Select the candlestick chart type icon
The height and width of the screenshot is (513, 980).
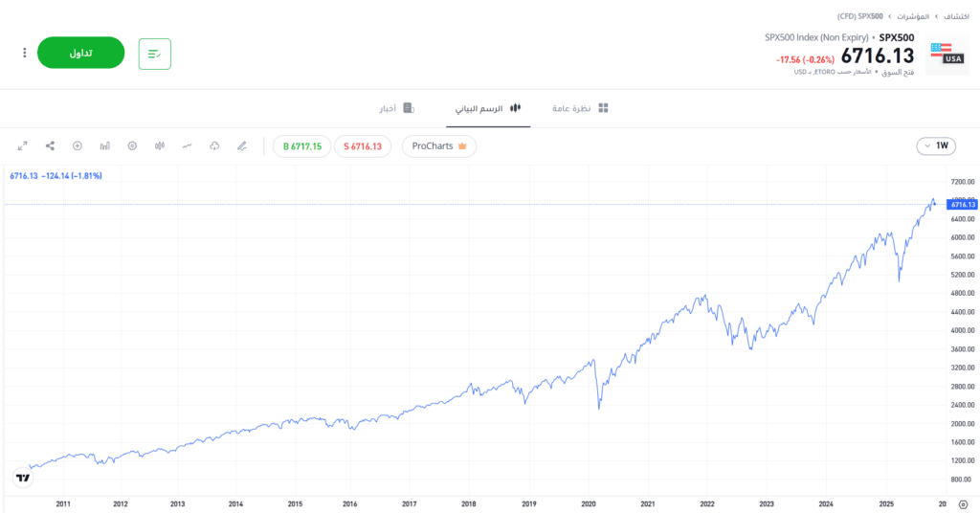tap(160, 146)
